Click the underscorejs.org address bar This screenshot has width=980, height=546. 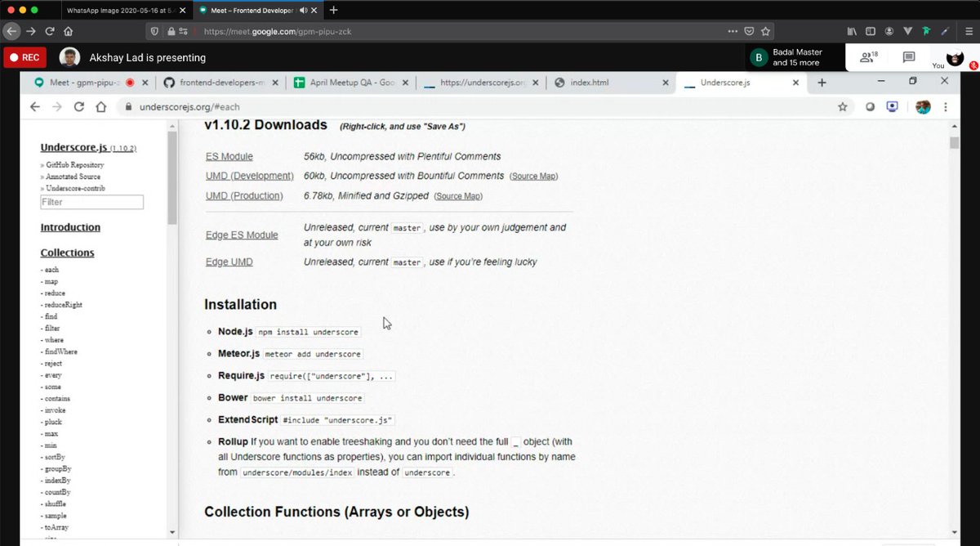pos(482,107)
